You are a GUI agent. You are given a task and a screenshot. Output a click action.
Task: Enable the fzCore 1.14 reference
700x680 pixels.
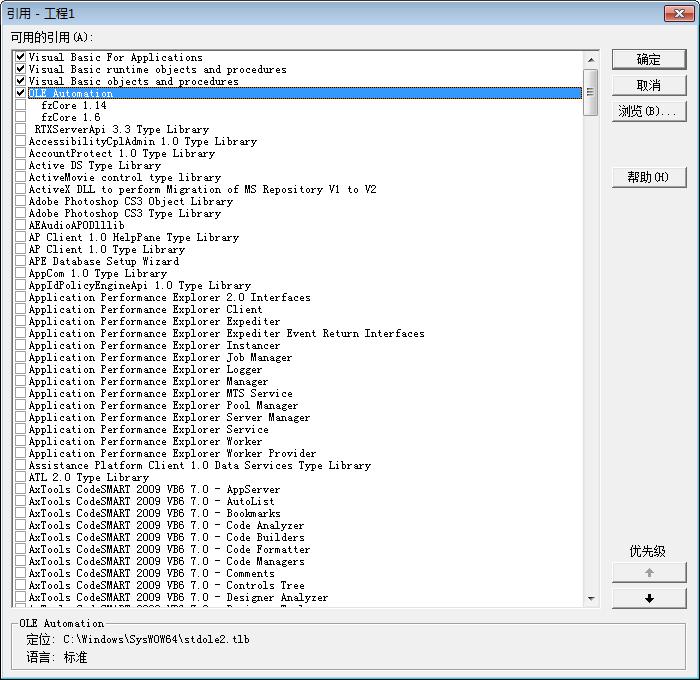[21, 106]
